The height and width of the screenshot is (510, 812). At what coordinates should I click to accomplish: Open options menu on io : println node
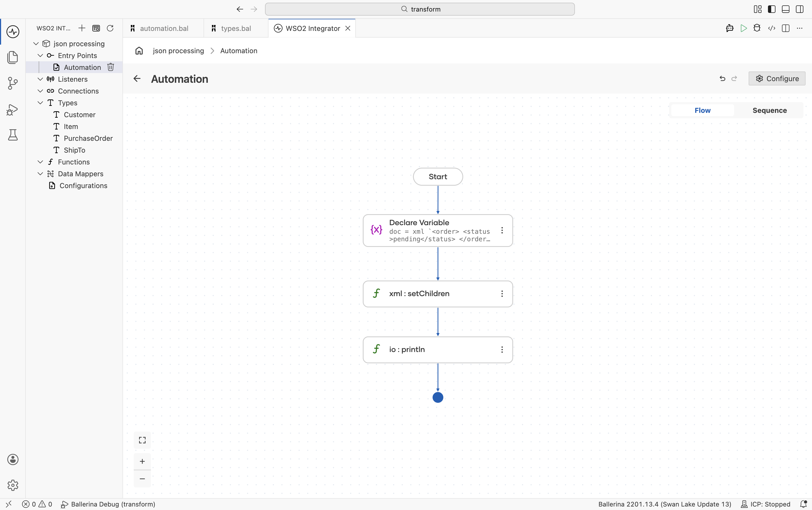pos(502,350)
